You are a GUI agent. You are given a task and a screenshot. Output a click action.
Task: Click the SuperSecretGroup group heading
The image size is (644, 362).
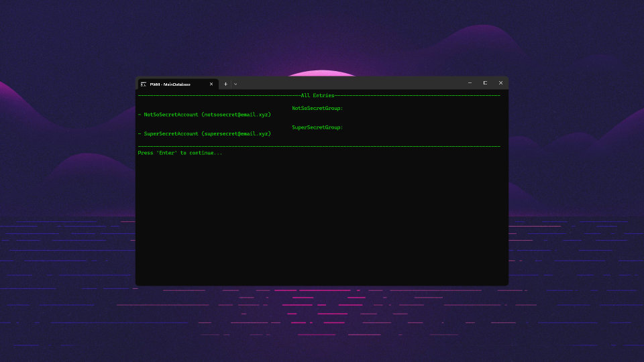tap(317, 127)
